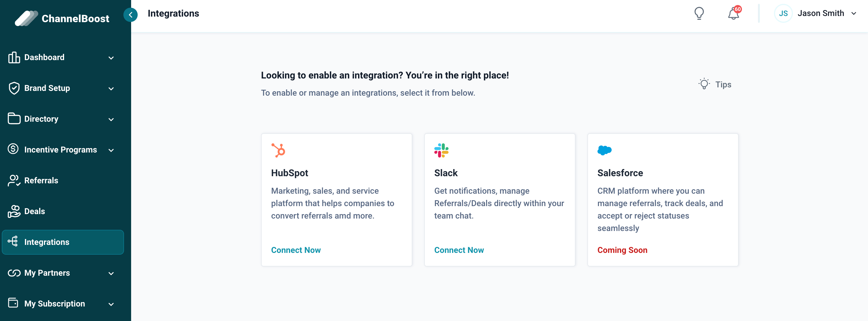
Task: Click the lightbulb icon in header
Action: 699,13
